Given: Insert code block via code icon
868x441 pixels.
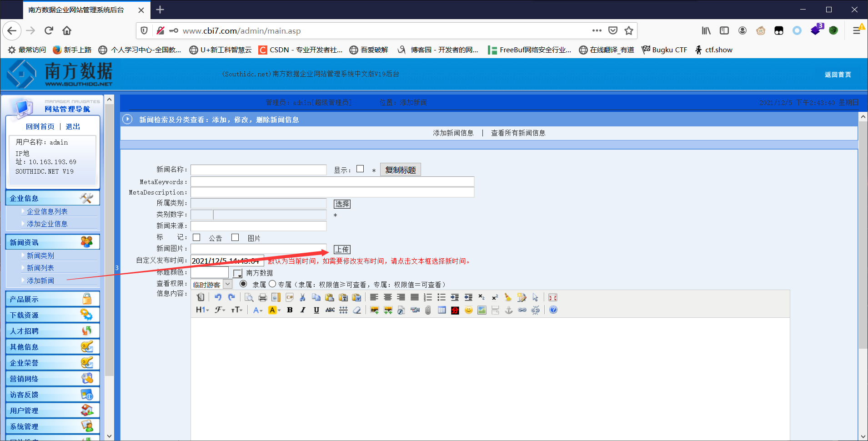Looking at the screenshot, I should click(290, 297).
